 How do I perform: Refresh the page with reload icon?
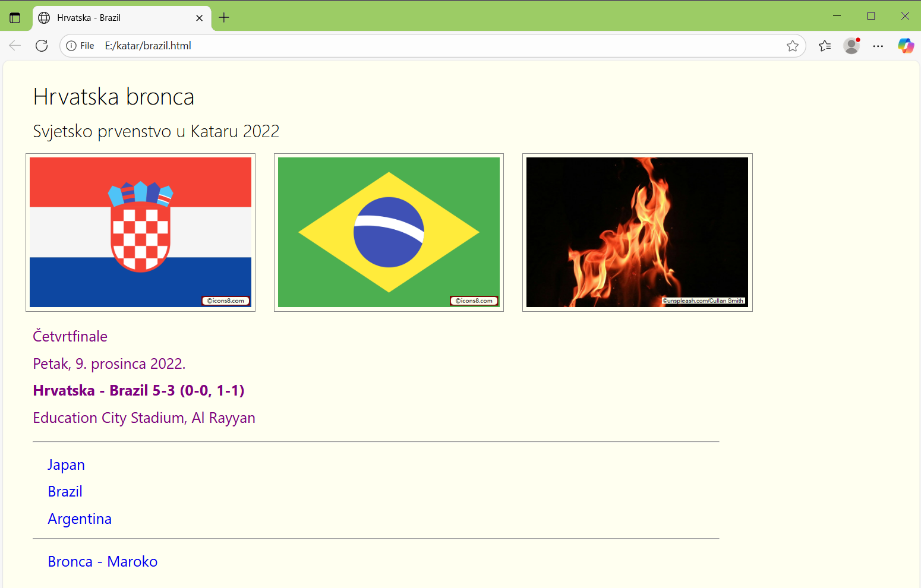click(x=42, y=46)
